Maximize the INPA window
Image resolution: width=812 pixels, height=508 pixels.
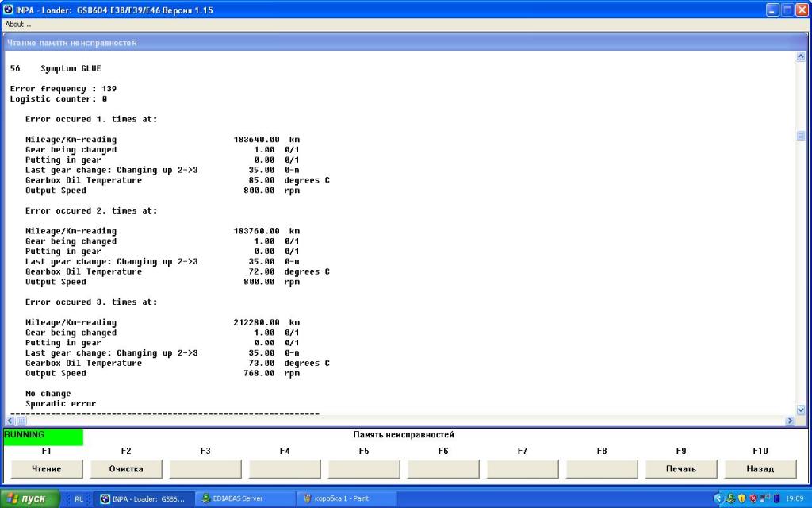click(x=787, y=10)
